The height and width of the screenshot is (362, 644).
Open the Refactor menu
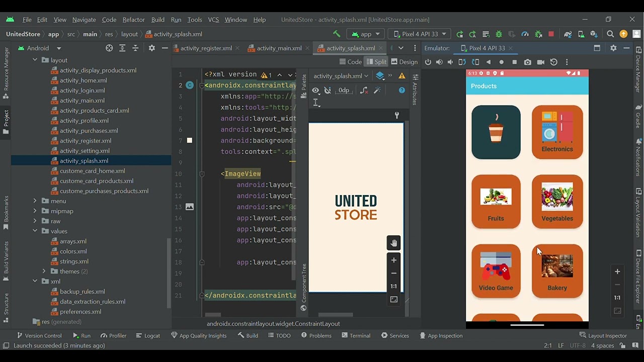(x=133, y=20)
